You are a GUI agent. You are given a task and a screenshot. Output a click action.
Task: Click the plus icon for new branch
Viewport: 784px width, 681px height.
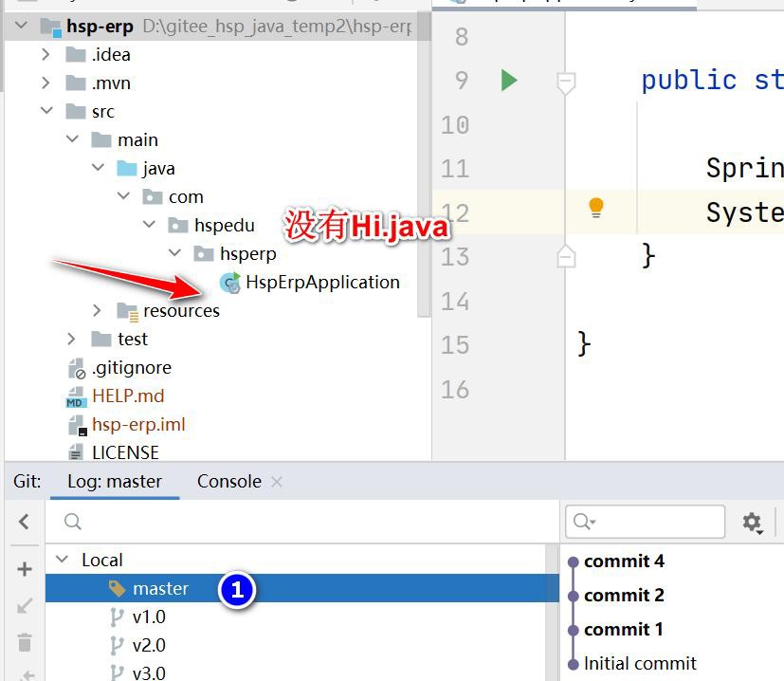(25, 569)
